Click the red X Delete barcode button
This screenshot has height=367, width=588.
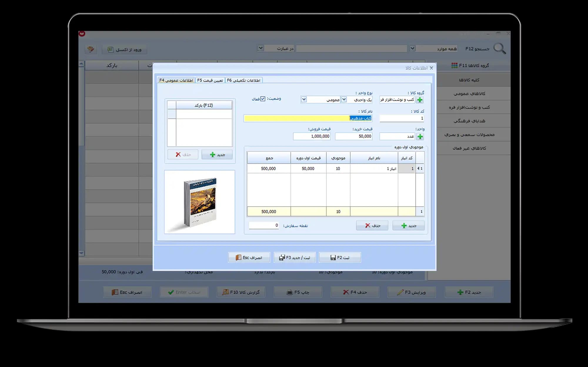[183, 155]
